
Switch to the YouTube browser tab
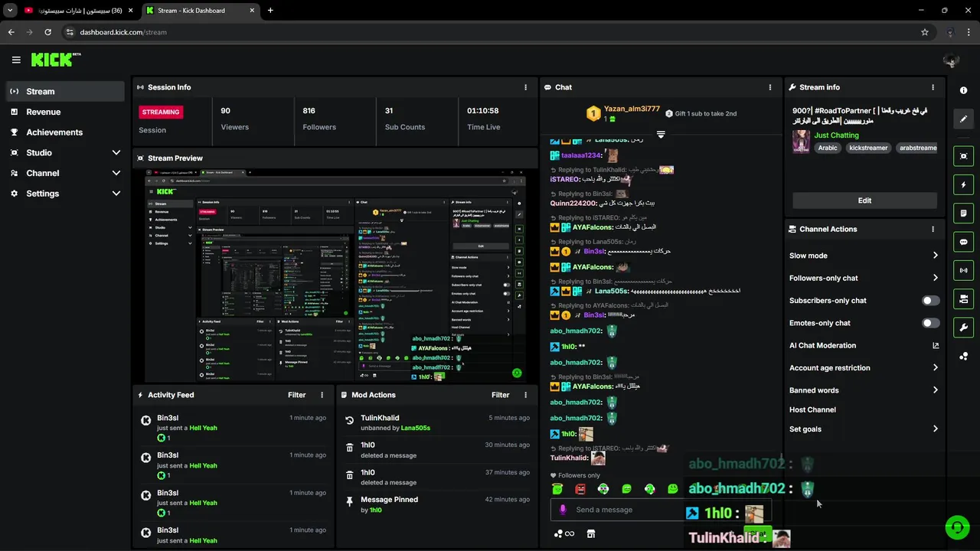click(78, 11)
